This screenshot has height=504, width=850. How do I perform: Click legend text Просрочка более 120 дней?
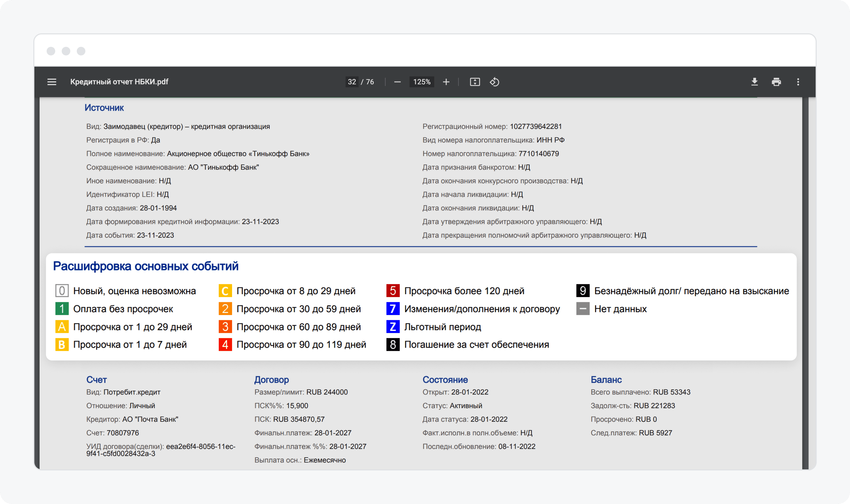[x=464, y=291]
